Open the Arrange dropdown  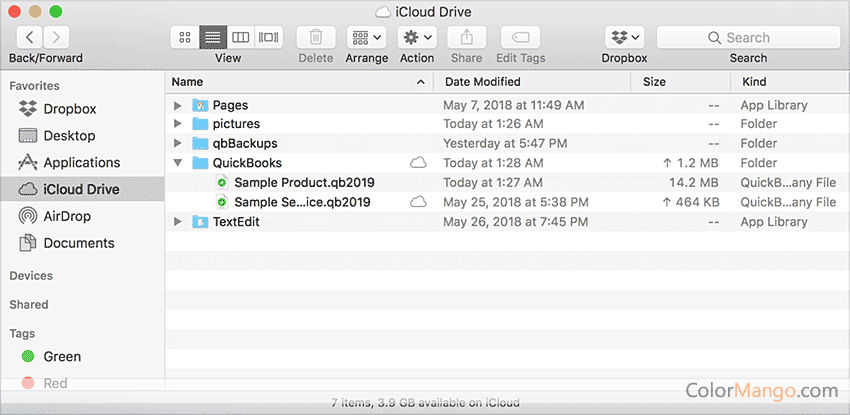366,37
